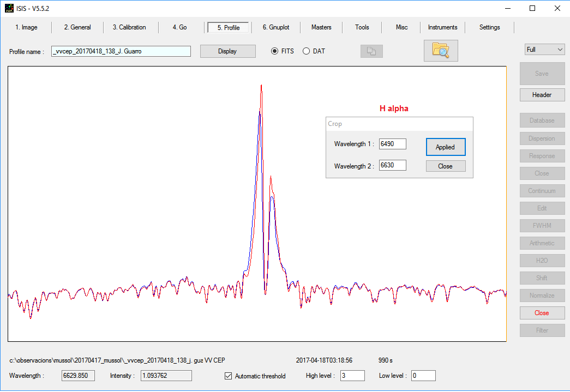Screen dimensions: 570x392
Task: Click the High level value box
Action: (x=352, y=376)
